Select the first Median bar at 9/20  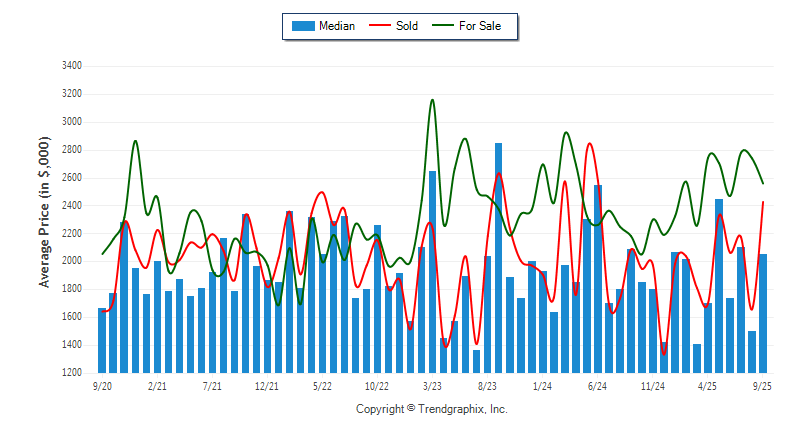(102, 341)
